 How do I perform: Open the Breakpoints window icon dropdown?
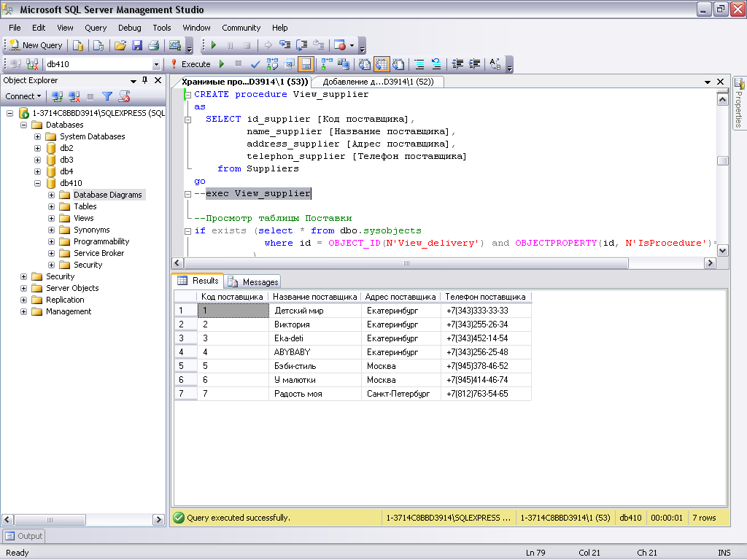tap(352, 46)
